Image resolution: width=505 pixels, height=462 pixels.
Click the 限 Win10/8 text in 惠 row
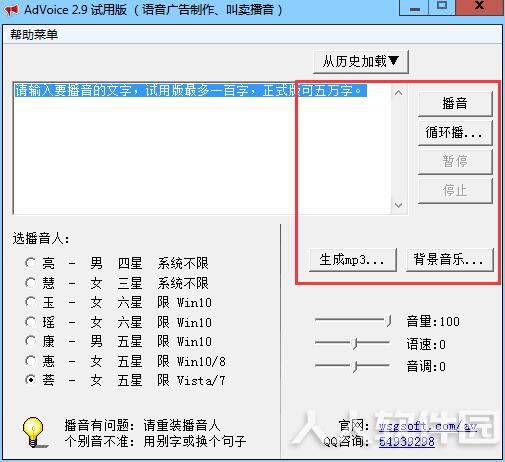pyautogui.click(x=191, y=361)
